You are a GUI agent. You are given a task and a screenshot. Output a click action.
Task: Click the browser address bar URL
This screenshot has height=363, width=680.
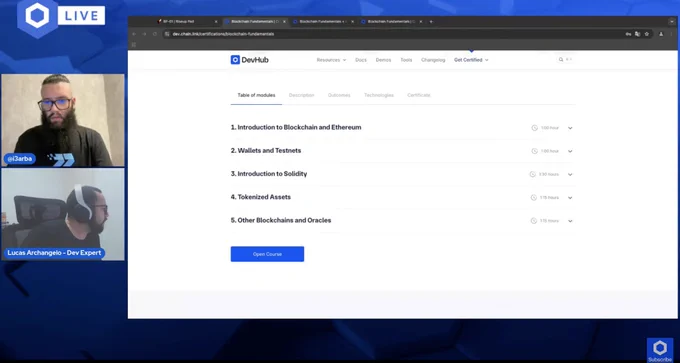coord(223,34)
